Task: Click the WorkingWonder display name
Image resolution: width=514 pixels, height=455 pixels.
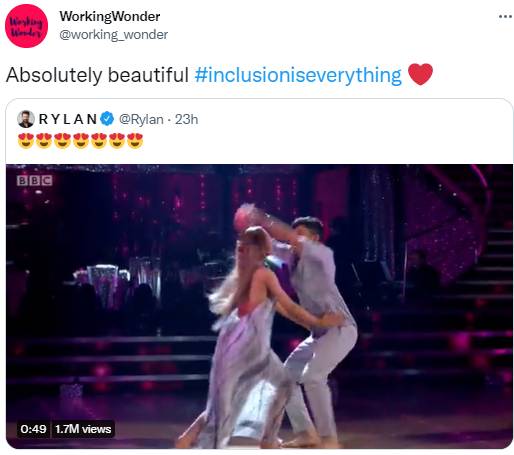Action: point(110,16)
